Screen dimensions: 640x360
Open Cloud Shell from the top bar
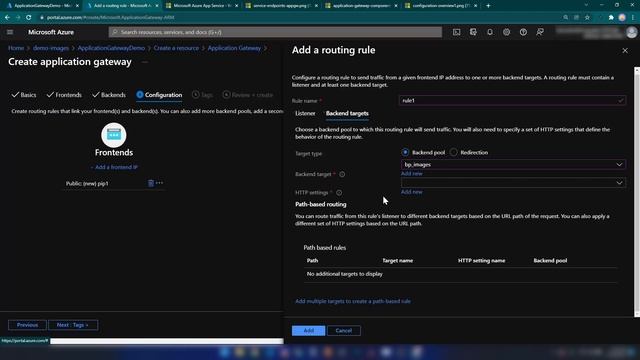tap(456, 32)
